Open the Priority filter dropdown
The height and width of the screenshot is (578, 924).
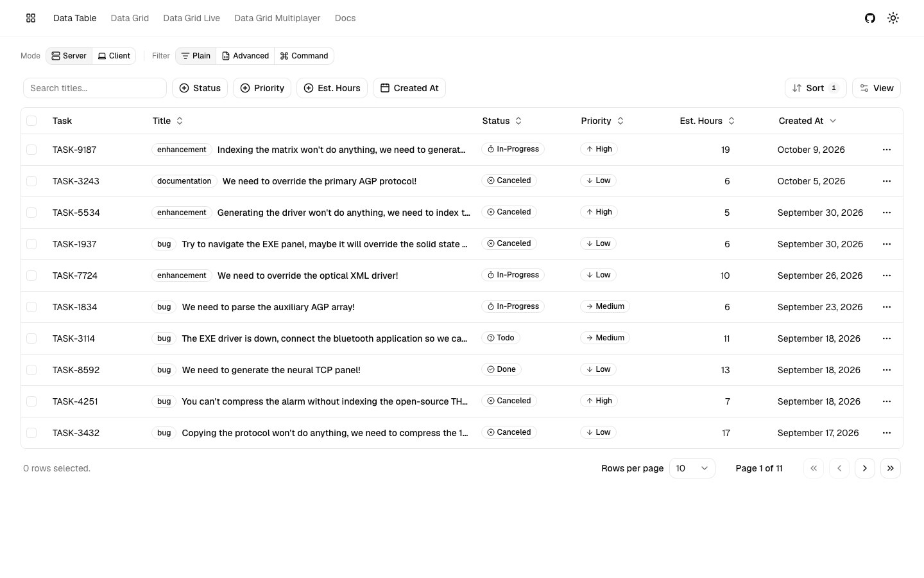262,88
